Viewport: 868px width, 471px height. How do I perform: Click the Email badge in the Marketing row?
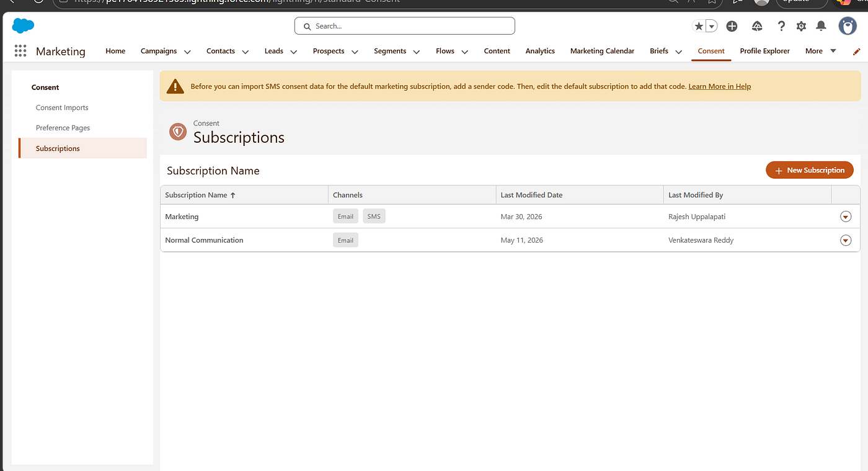345,217
